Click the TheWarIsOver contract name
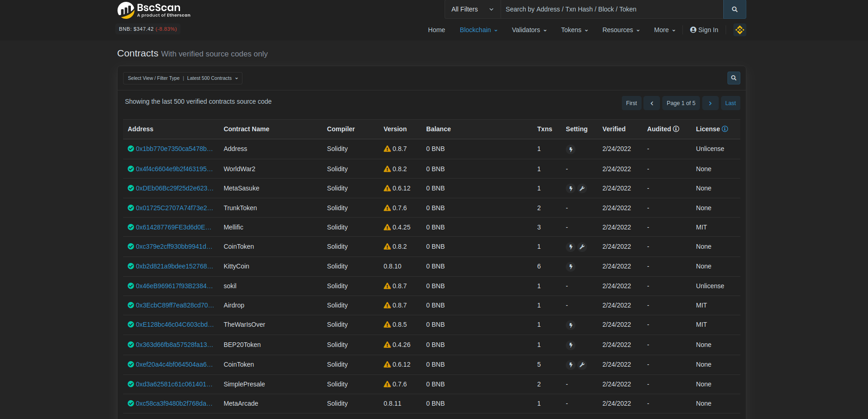The image size is (868, 419). click(x=244, y=324)
